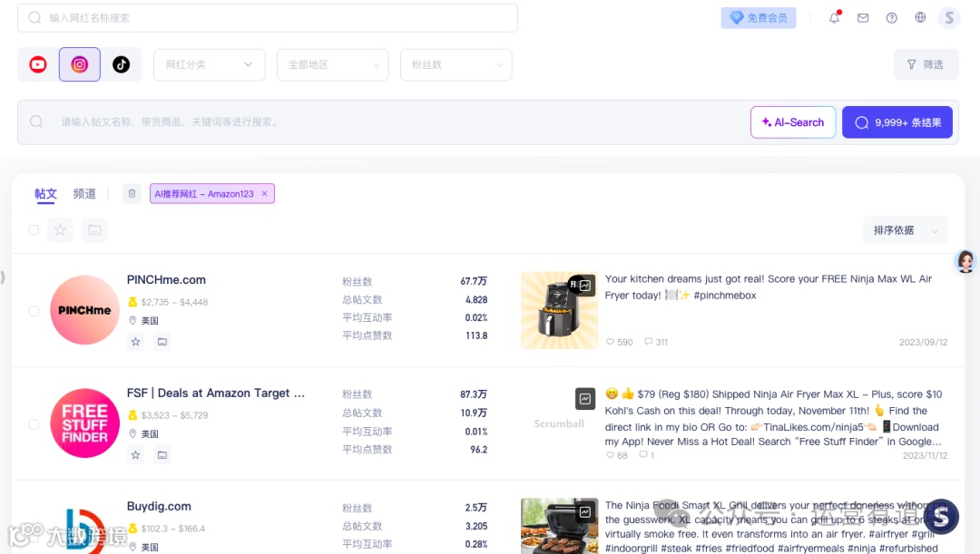Expand the 全部地区 dropdown
Image resolution: width=980 pixels, height=554 pixels.
(332, 64)
